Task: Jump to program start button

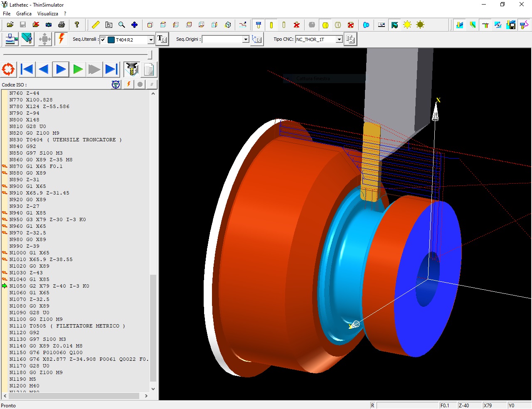Action: pos(27,69)
